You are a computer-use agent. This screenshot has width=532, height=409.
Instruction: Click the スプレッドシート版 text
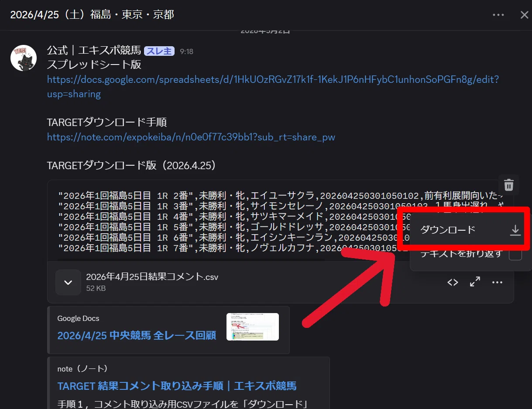pos(94,65)
